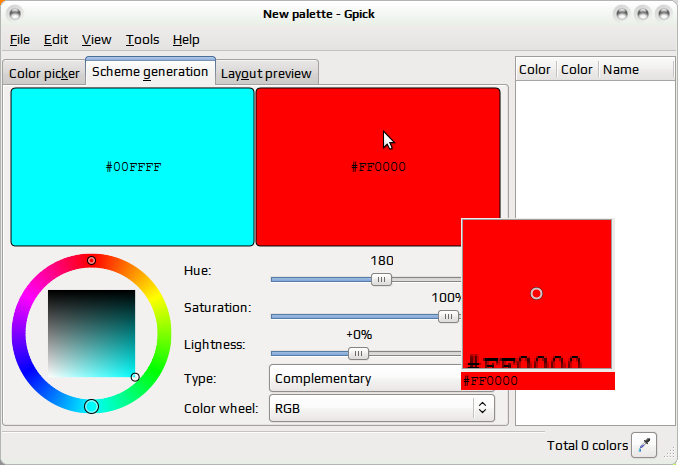This screenshot has height=465, width=678.
Task: Open the File menu
Action: (19, 40)
